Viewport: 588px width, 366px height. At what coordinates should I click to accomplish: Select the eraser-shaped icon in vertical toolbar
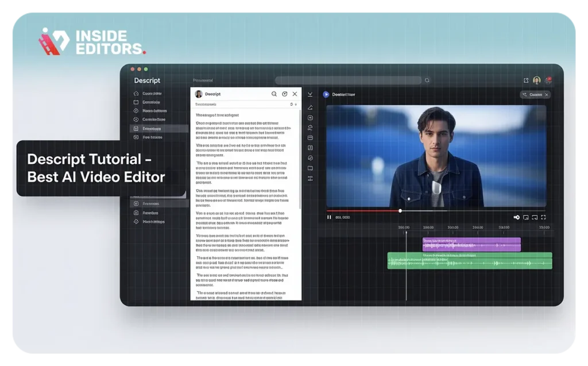pyautogui.click(x=310, y=107)
